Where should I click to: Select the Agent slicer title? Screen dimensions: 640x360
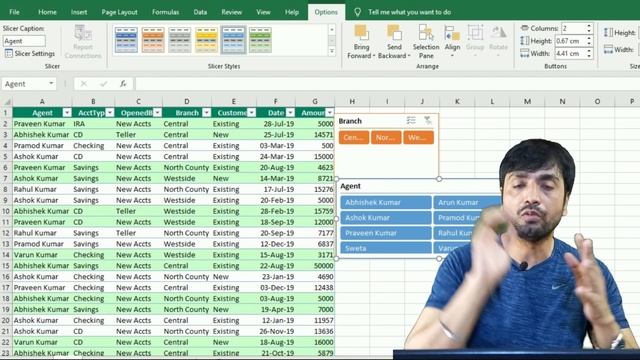350,186
